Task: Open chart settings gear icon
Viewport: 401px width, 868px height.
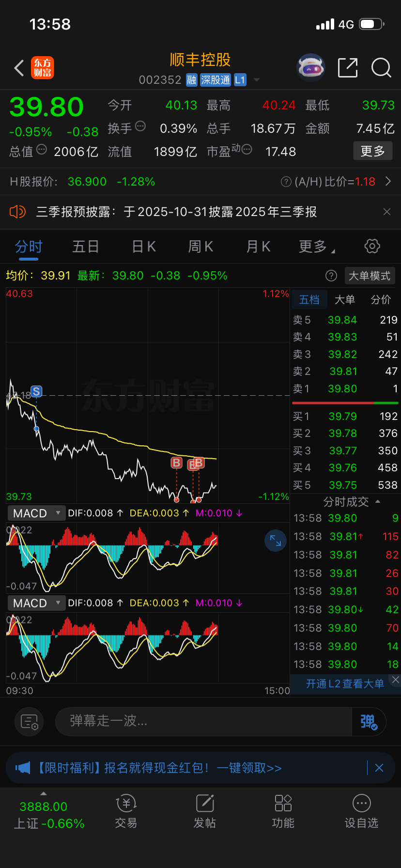Action: (372, 246)
